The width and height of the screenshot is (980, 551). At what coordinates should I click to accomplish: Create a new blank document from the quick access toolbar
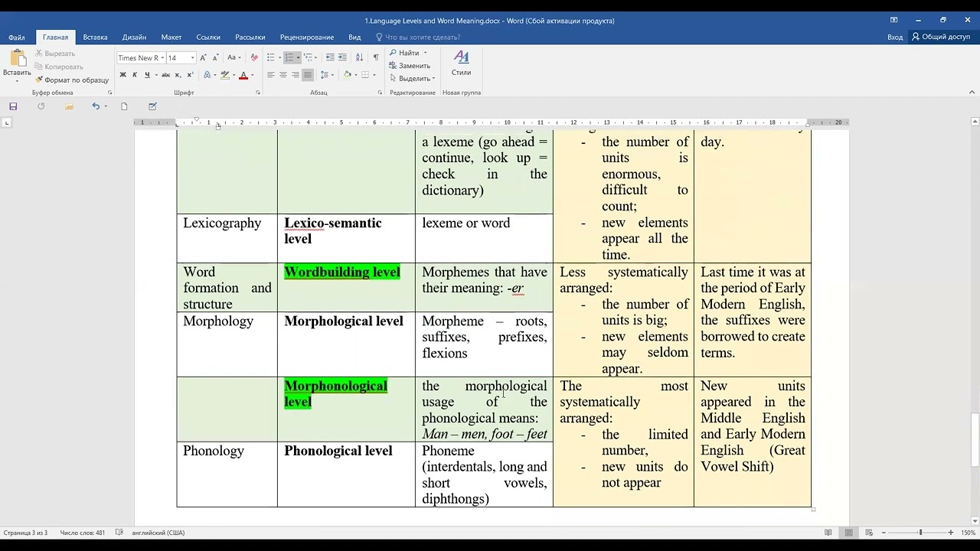[124, 106]
